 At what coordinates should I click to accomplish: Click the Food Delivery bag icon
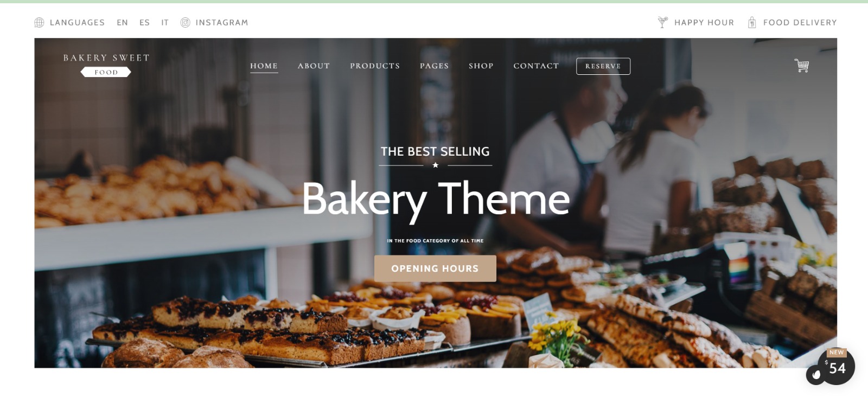click(752, 22)
